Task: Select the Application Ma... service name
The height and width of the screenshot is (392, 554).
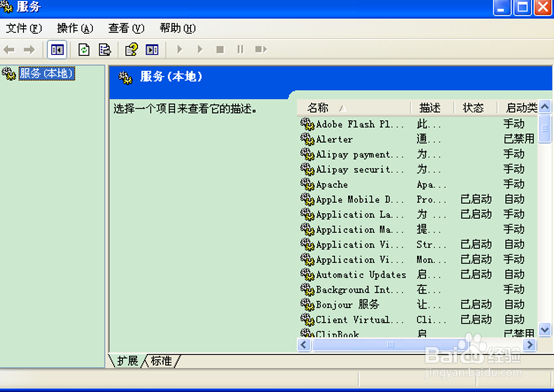Action: (x=360, y=229)
